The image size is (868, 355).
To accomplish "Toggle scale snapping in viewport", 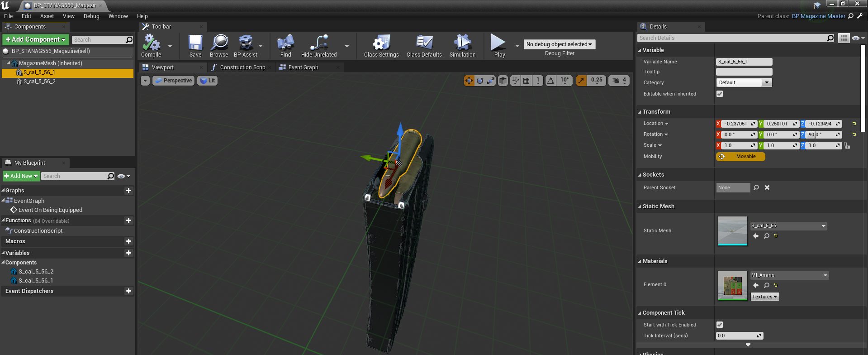I will pyautogui.click(x=581, y=81).
